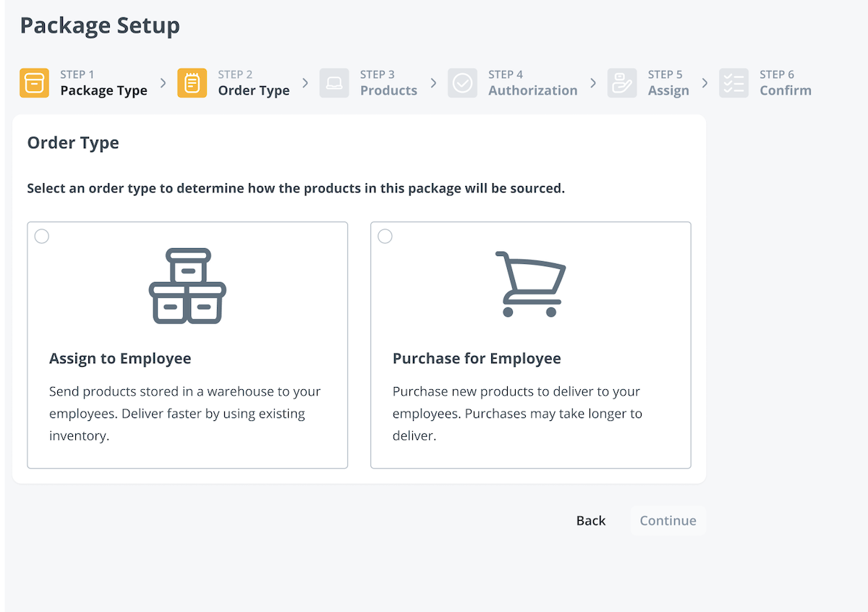This screenshot has width=868, height=612.
Task: Click the stacked warehouse boxes icon
Action: (187, 286)
